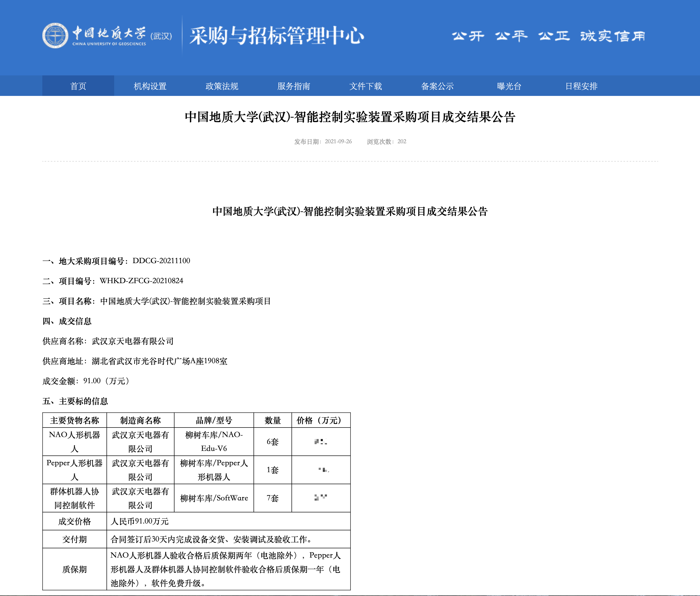Open the 日程安排 navigation item

click(x=581, y=86)
